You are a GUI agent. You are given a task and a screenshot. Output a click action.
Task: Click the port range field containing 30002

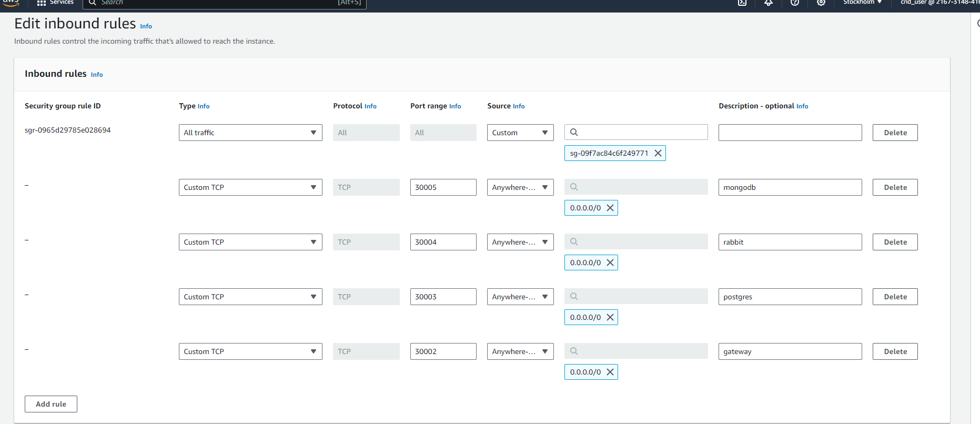coord(443,351)
